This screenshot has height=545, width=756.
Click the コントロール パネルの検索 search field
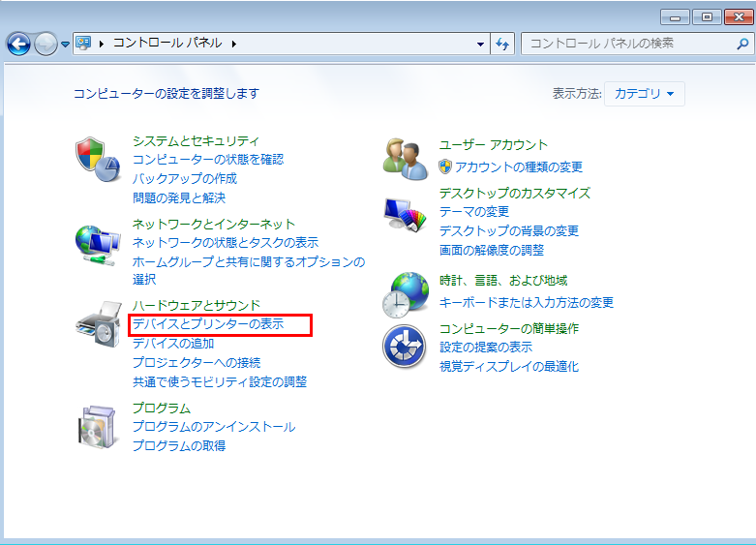click(624, 44)
